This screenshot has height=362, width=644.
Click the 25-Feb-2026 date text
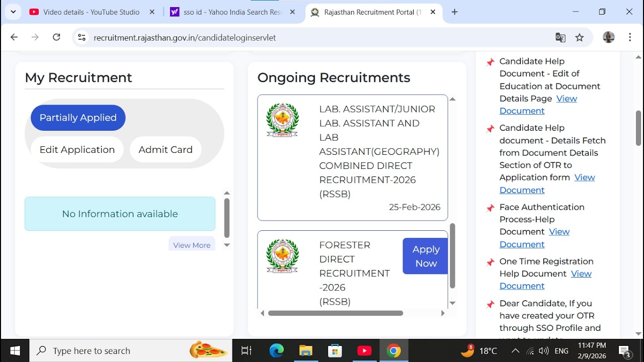click(415, 207)
